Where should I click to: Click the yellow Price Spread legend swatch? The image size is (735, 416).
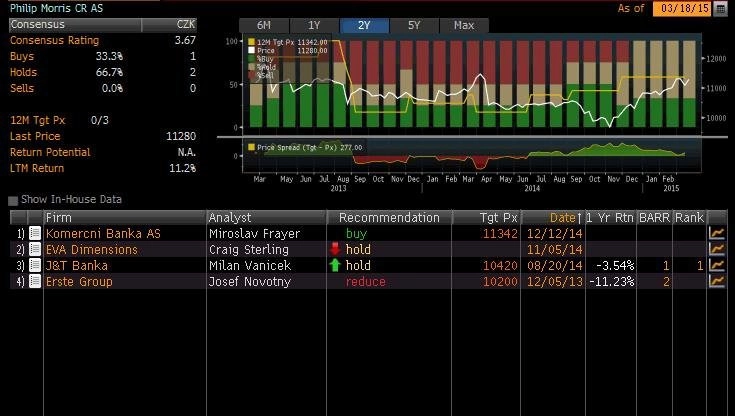pyautogui.click(x=251, y=147)
